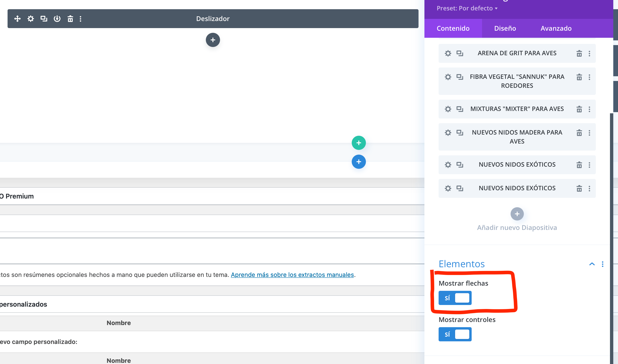Click the move icon on Deslizador module bar
Image resolution: width=618 pixels, height=364 pixels.
(x=17, y=19)
